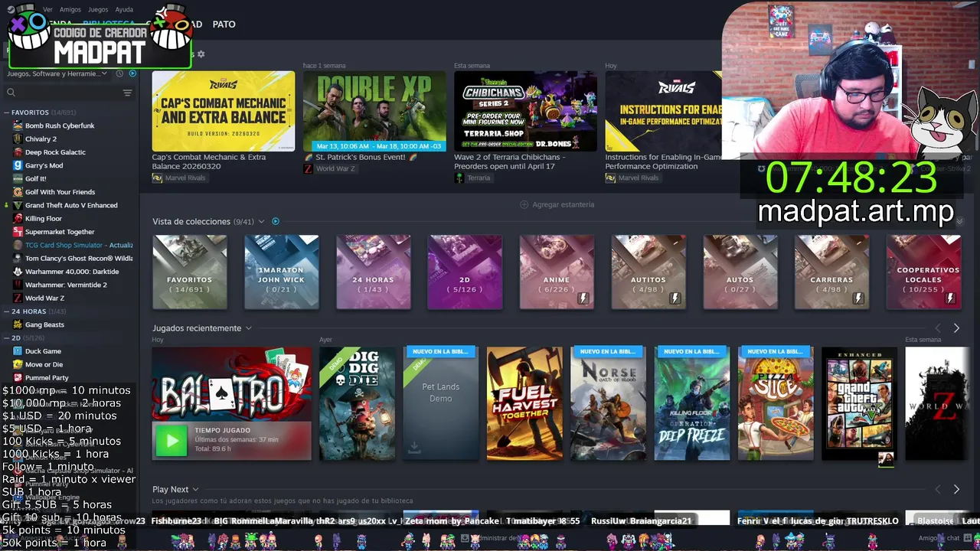The width and height of the screenshot is (980, 551).
Task: Open the 2D collection tile
Action: click(x=465, y=272)
